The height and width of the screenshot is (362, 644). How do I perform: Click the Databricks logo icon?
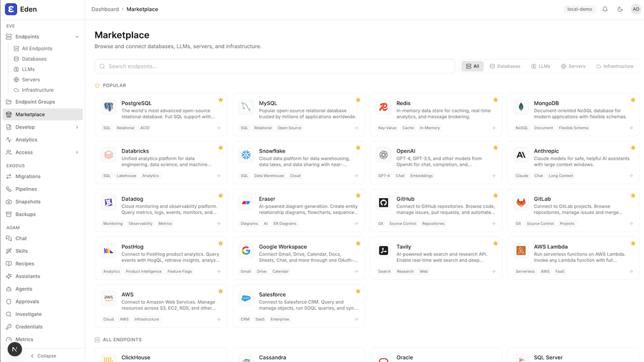(x=109, y=155)
